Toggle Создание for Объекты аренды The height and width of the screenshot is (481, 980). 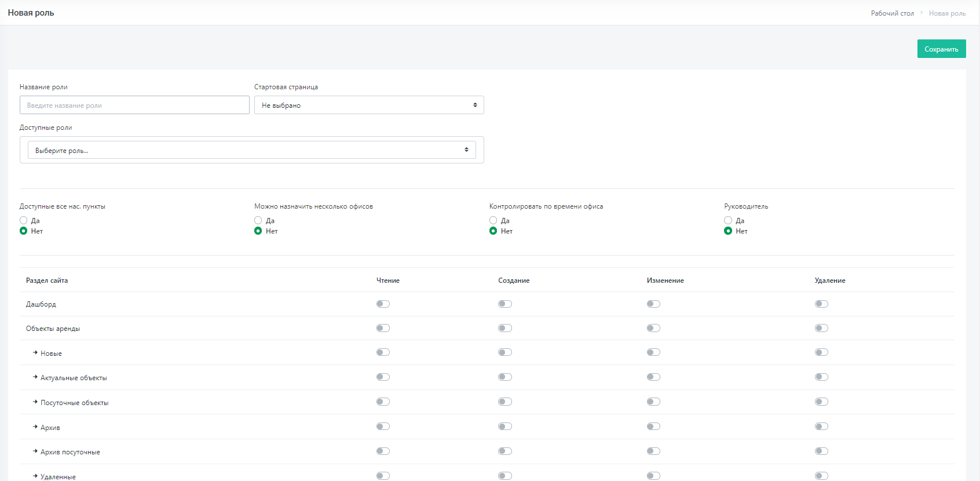point(505,328)
